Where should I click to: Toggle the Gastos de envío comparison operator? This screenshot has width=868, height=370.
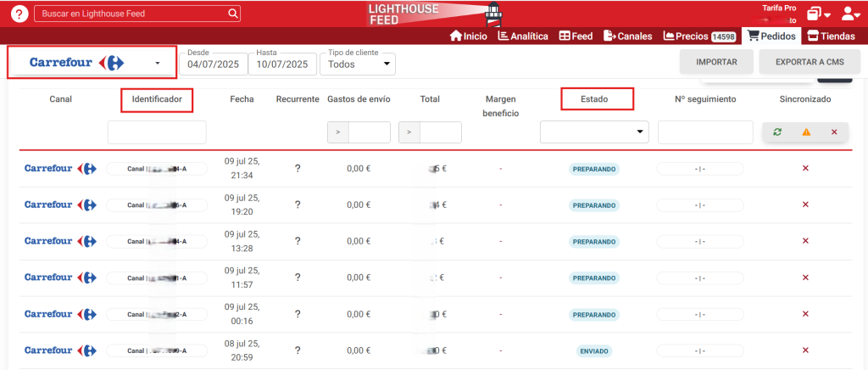click(x=337, y=132)
